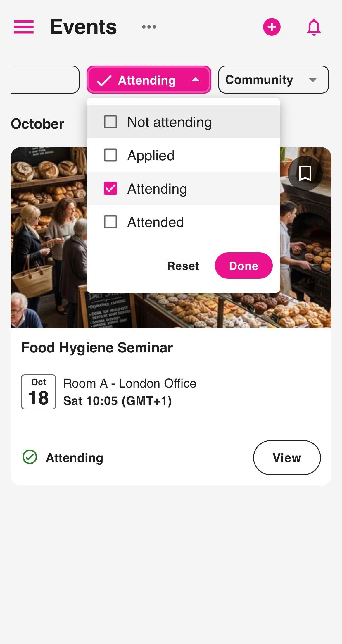Check the Not attending checkbox
Viewport: 342px width, 644px height.
tap(110, 122)
